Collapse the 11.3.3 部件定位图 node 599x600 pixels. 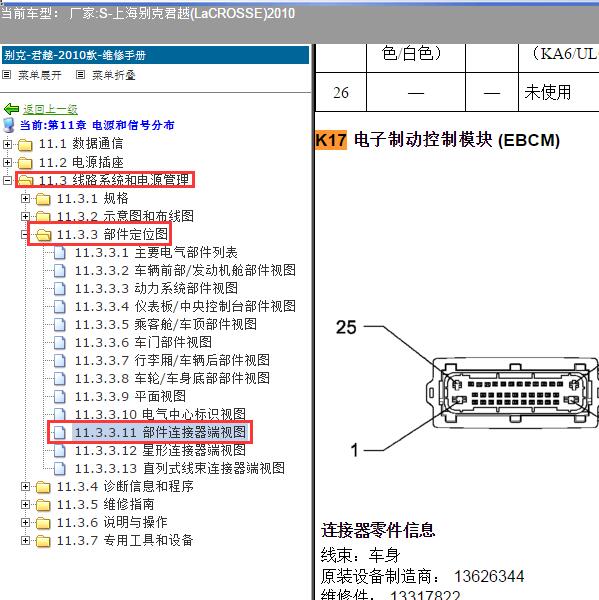click(25, 234)
